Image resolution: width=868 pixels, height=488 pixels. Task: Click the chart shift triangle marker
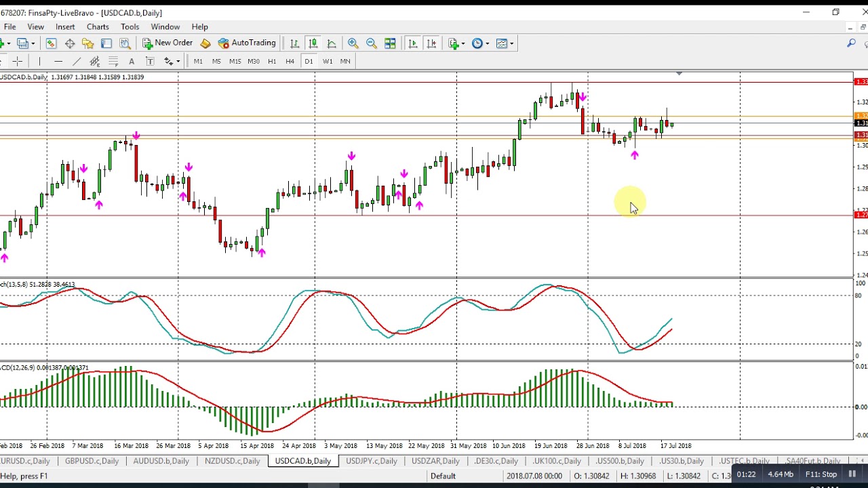(678, 73)
